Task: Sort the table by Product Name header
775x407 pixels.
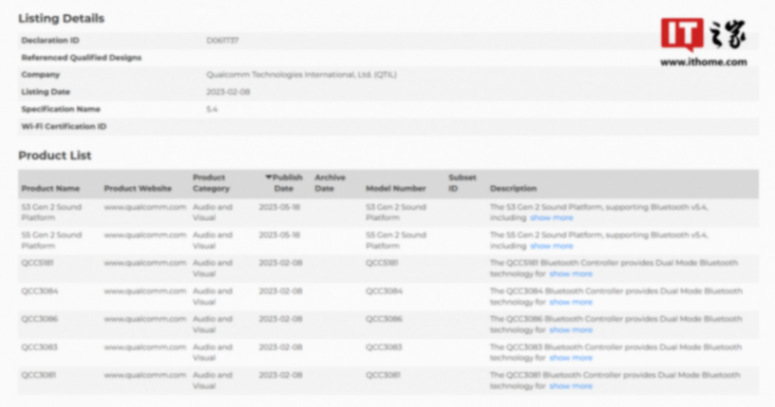Action: [x=50, y=188]
